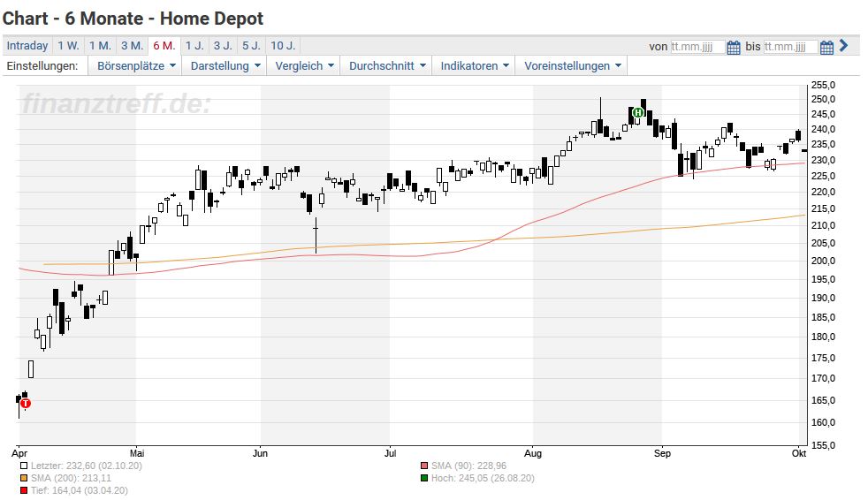Click the pink SMA (90) legend swatch

pos(424,466)
